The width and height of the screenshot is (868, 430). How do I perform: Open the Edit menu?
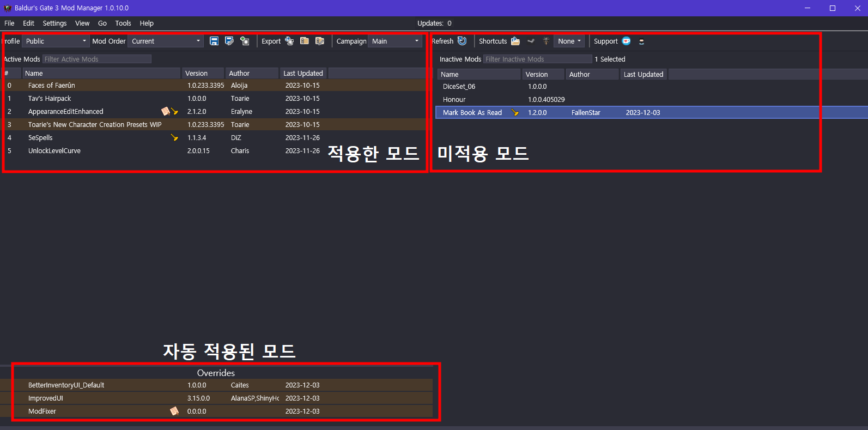tap(28, 23)
